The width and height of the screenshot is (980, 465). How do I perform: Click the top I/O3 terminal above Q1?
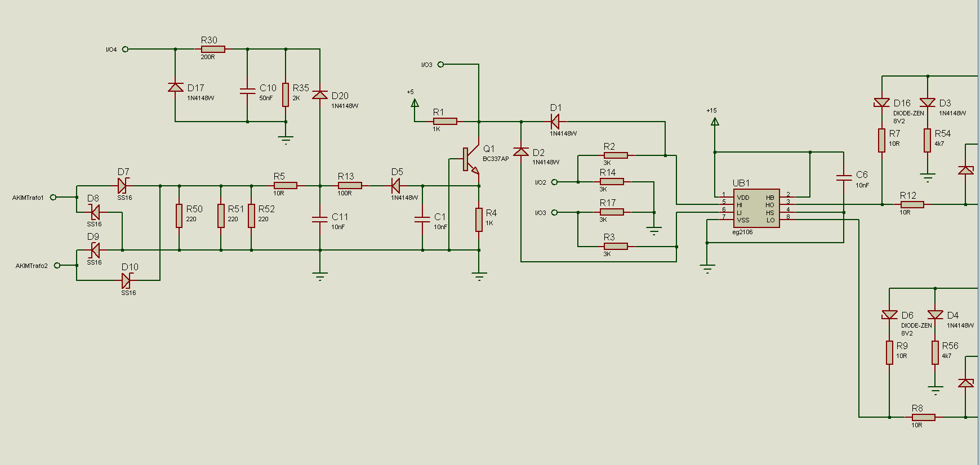440,64
